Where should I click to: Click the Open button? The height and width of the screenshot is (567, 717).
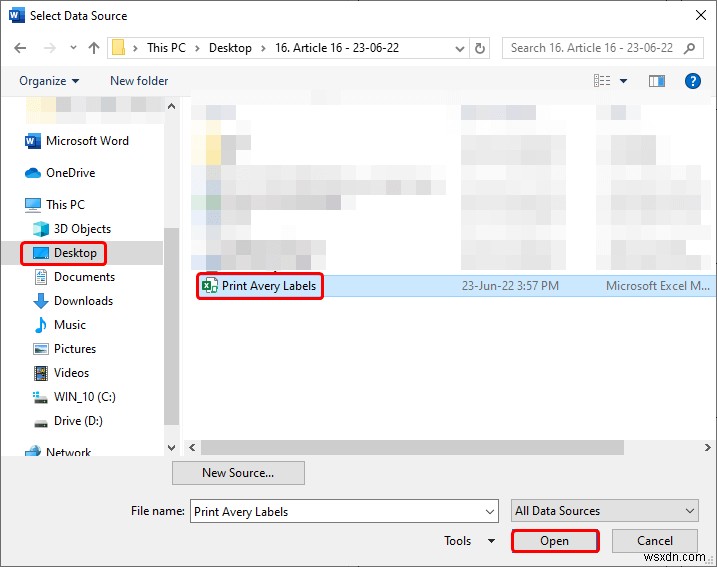tap(555, 541)
